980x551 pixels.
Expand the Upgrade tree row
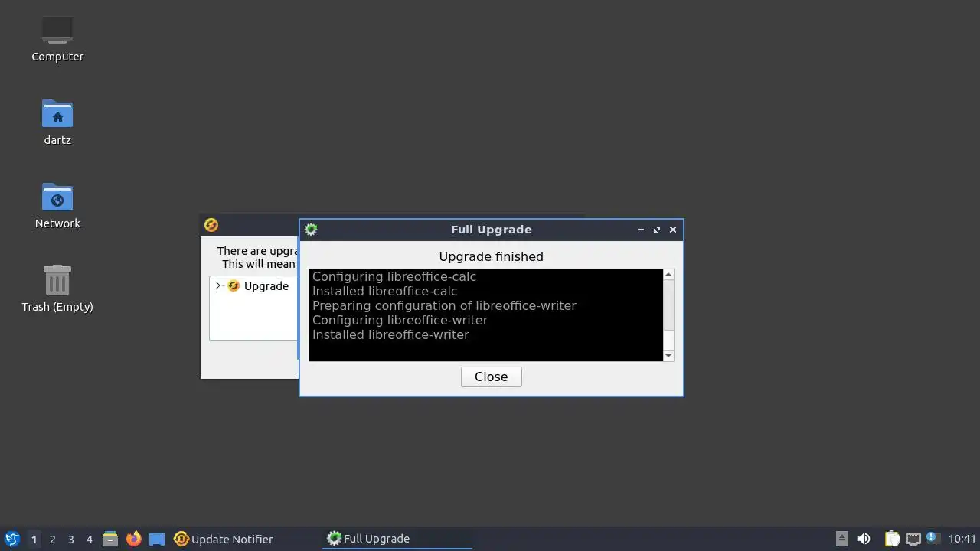pyautogui.click(x=218, y=286)
